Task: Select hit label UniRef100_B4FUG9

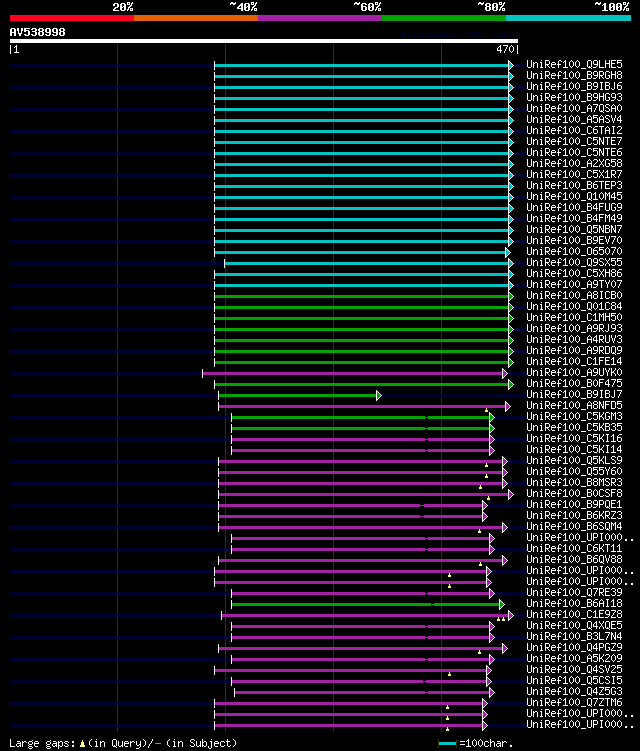Action: [x=574, y=207]
